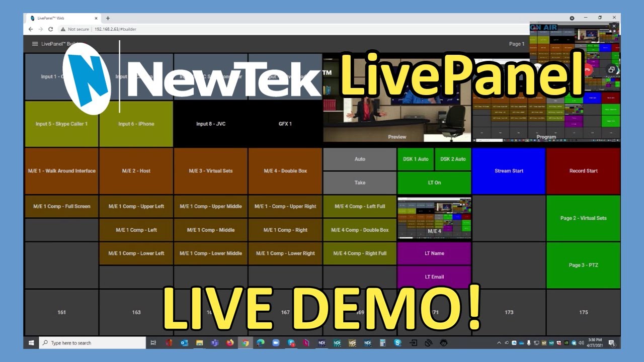Open Task View on the taskbar
Screen dimensions: 644x362
pos(153,343)
